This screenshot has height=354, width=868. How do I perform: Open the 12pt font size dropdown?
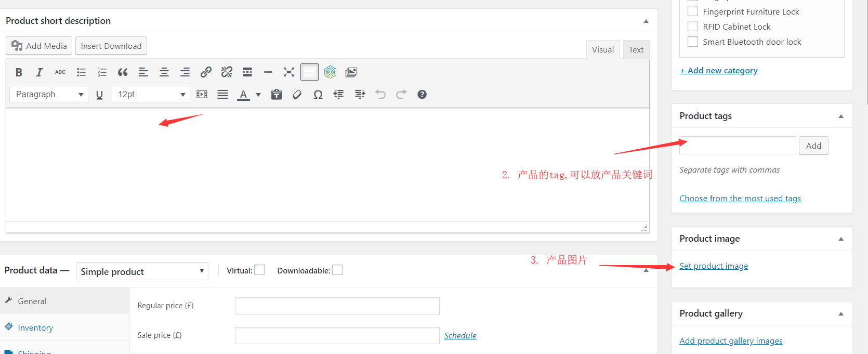[x=151, y=95]
